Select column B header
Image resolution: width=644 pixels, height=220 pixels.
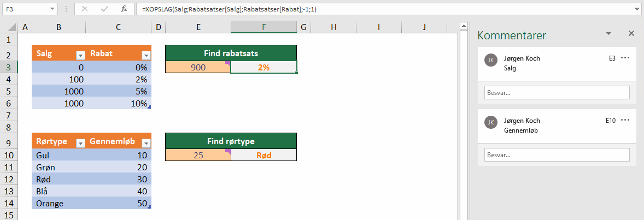[x=58, y=27]
